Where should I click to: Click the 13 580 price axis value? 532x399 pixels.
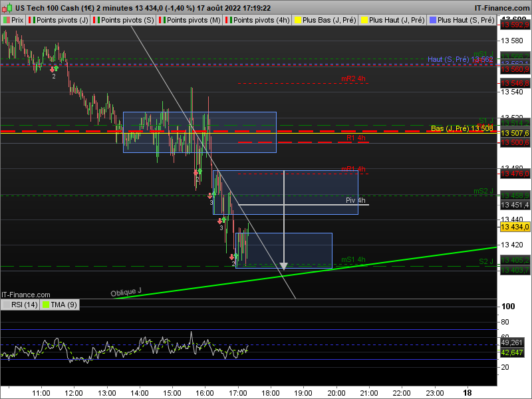[x=511, y=41]
